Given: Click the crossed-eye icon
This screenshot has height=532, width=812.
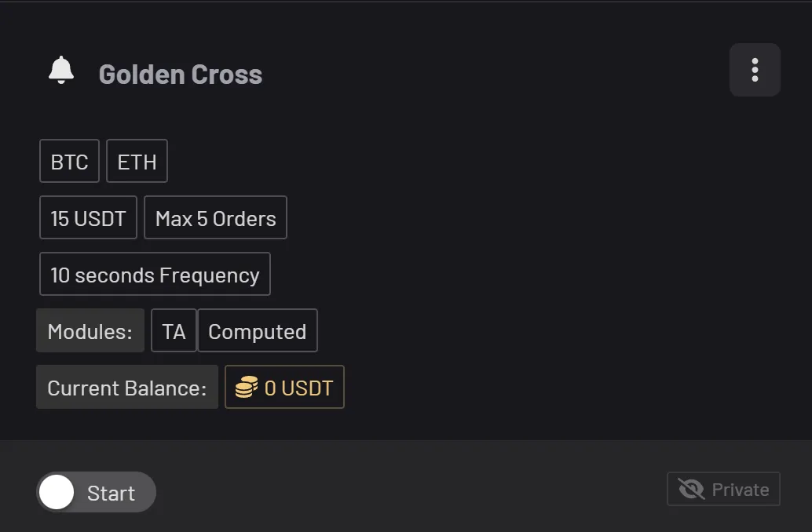Looking at the screenshot, I should [691, 489].
